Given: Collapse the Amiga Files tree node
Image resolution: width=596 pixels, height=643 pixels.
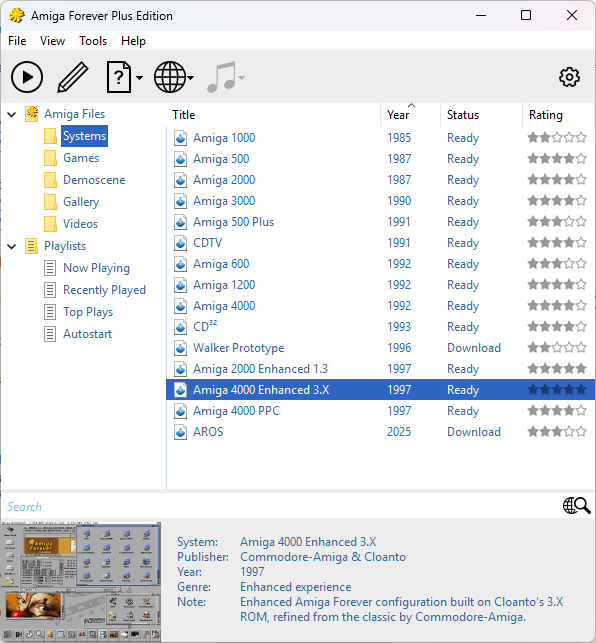Looking at the screenshot, I should tap(12, 114).
